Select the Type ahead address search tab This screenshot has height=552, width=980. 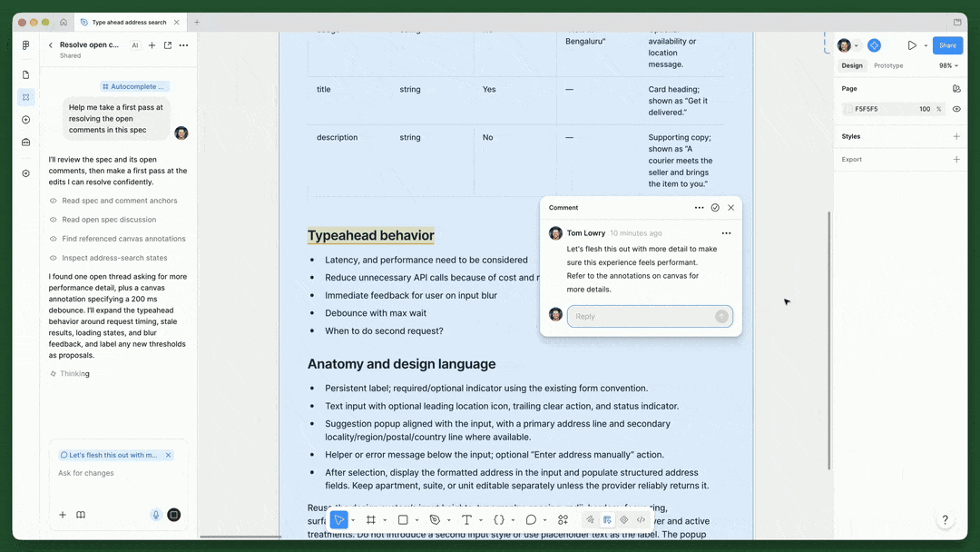click(129, 22)
